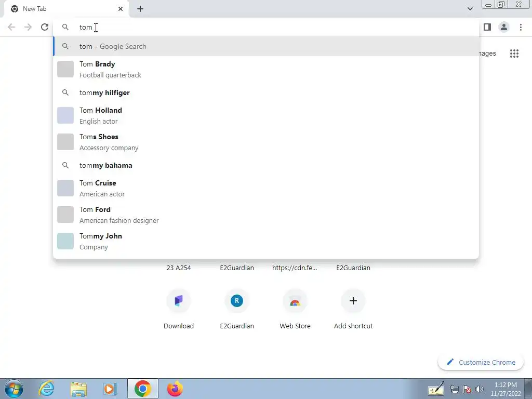Select tommy bahama suggestion

point(266,165)
